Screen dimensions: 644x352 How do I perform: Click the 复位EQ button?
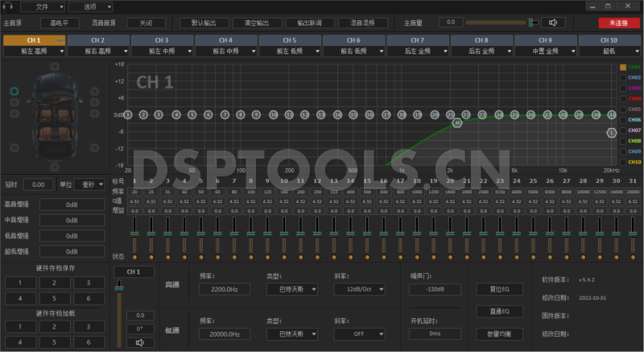tap(499, 288)
